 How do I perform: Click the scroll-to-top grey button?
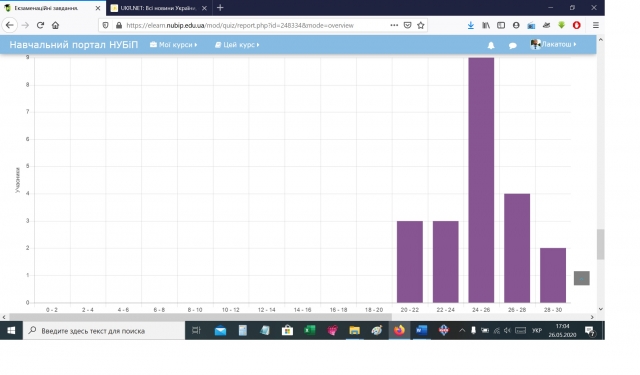(582, 278)
